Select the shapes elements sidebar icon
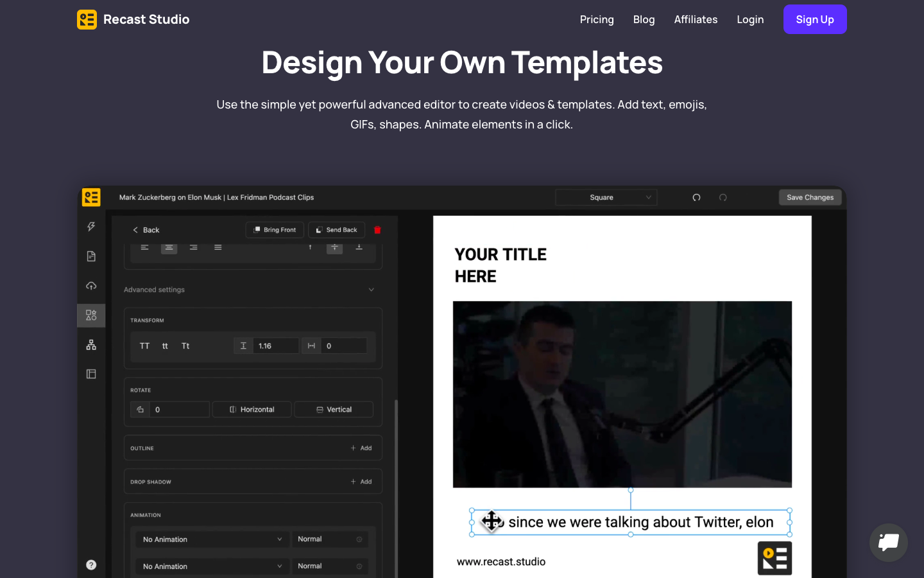This screenshot has height=578, width=924. click(91, 315)
